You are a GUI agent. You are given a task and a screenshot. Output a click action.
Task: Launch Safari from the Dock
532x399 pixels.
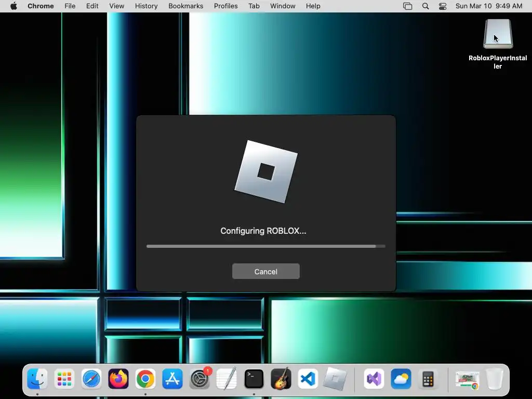[x=91, y=379]
